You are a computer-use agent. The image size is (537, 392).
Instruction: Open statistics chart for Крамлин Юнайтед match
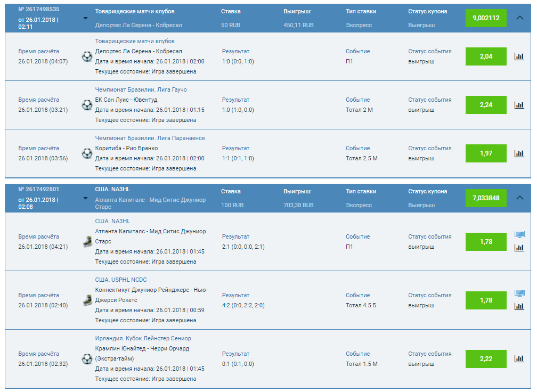click(519, 358)
